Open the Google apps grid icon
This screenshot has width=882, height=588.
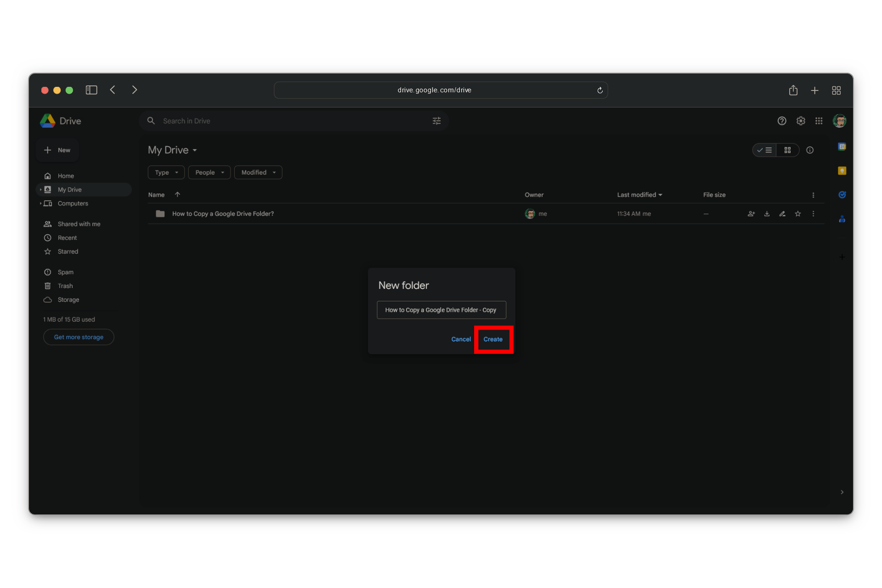pyautogui.click(x=819, y=121)
